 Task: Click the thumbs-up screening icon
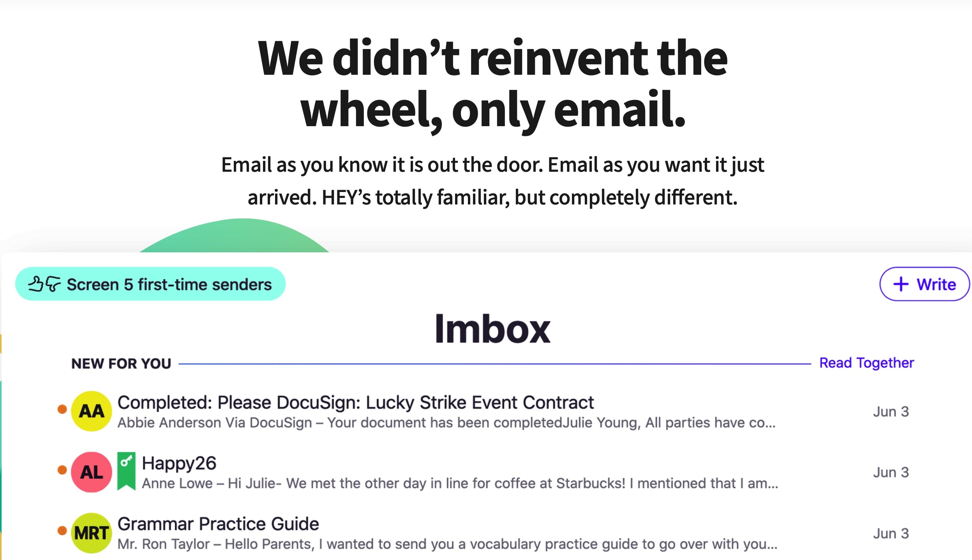[x=37, y=284]
